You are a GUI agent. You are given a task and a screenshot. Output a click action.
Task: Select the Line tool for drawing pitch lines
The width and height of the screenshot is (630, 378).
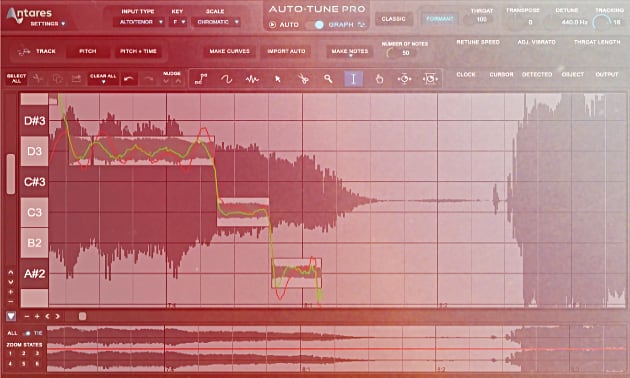[201, 79]
